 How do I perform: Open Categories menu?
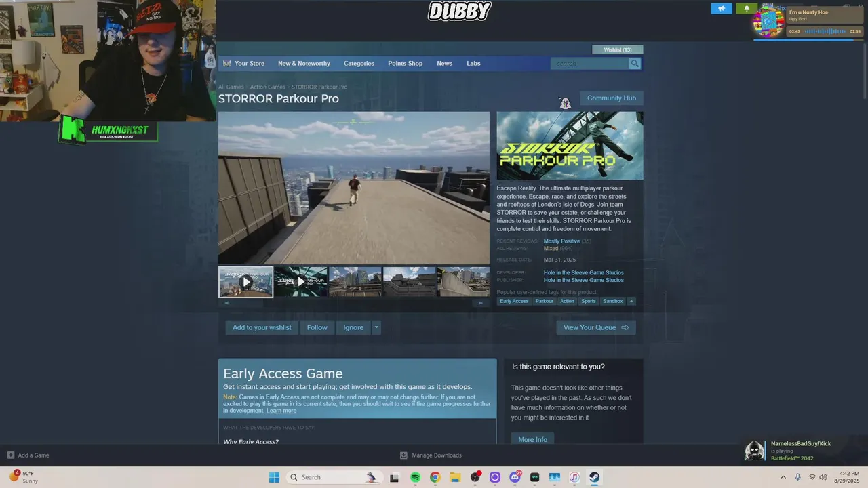(359, 63)
